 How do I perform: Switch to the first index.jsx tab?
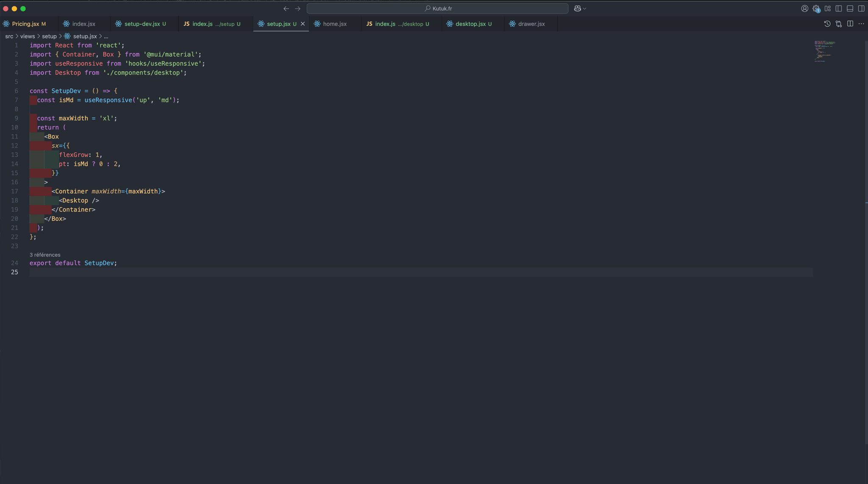[83, 24]
